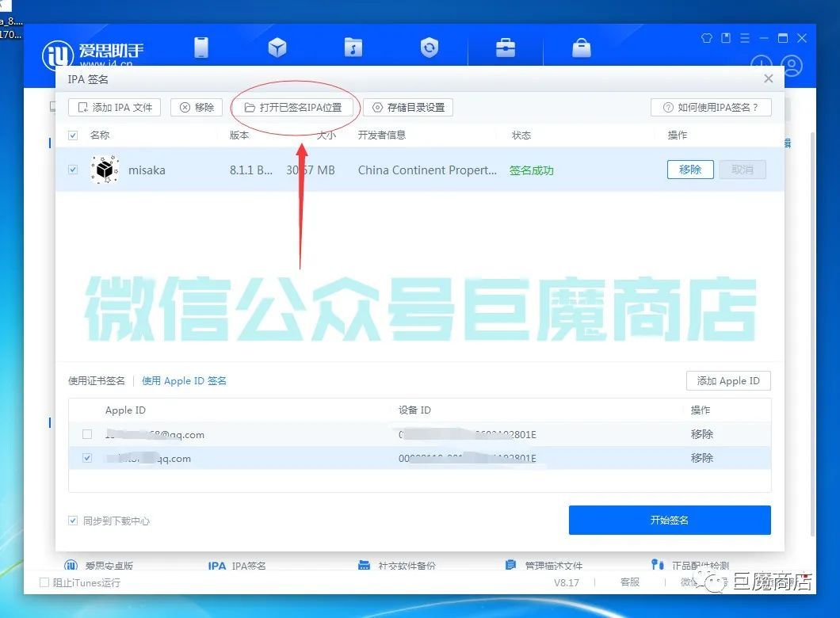
Task: Switch to 使用证书签名 tab
Action: (x=97, y=381)
